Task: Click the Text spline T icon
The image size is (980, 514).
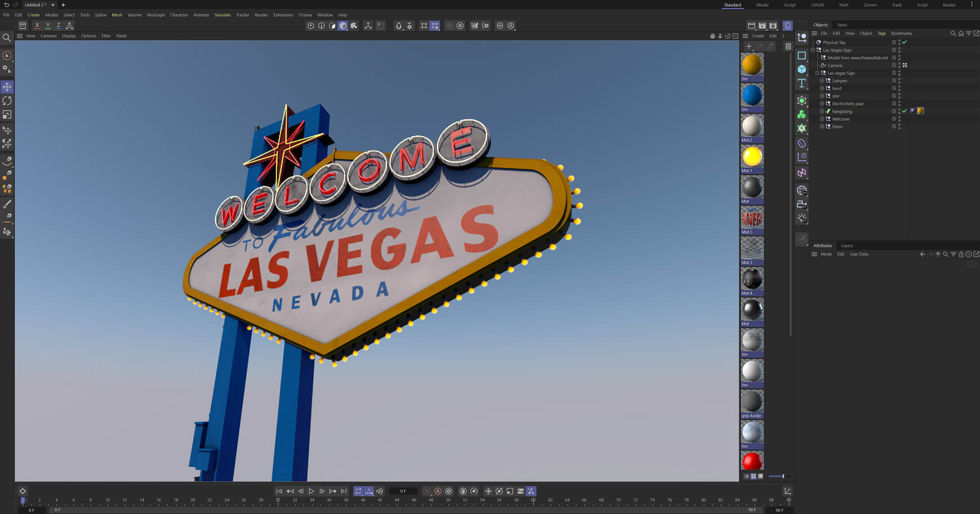Action: (x=801, y=83)
